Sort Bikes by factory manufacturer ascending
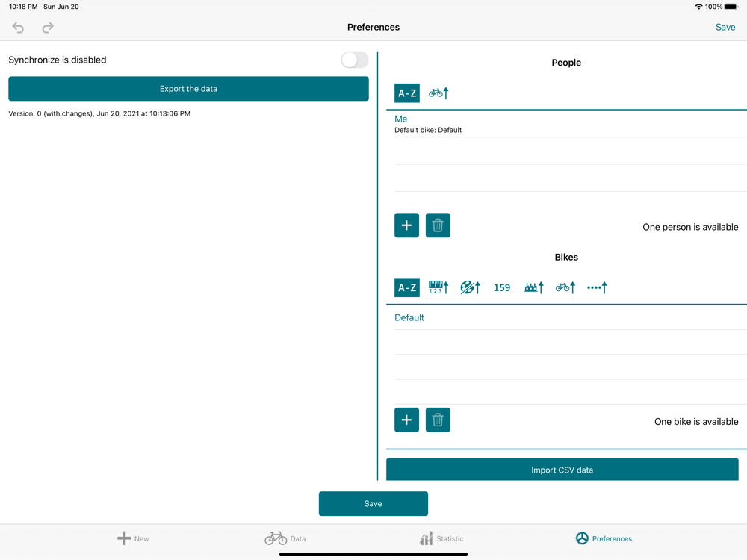 pyautogui.click(x=533, y=287)
